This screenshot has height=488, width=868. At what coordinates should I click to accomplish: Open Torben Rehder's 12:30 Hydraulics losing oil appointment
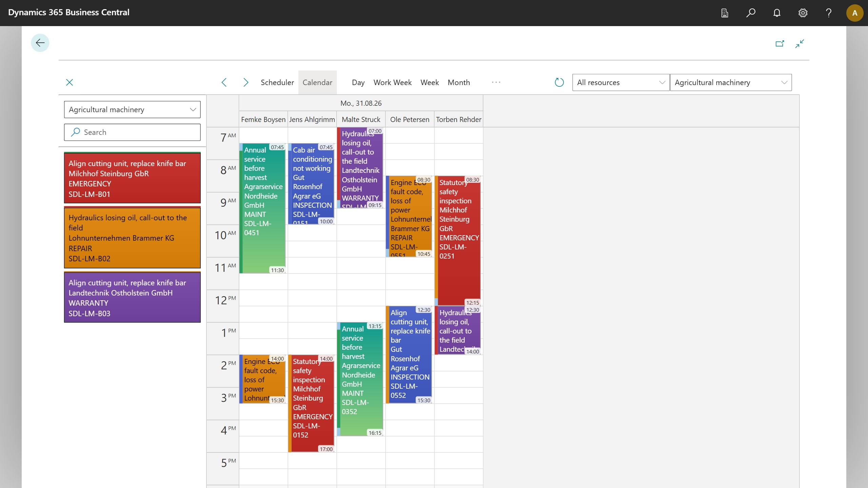point(458,330)
